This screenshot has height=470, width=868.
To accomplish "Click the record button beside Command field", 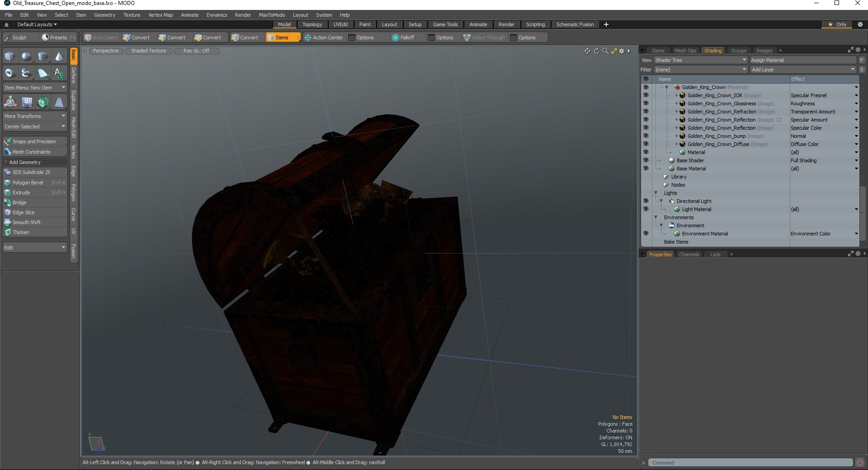I will 860,463.
